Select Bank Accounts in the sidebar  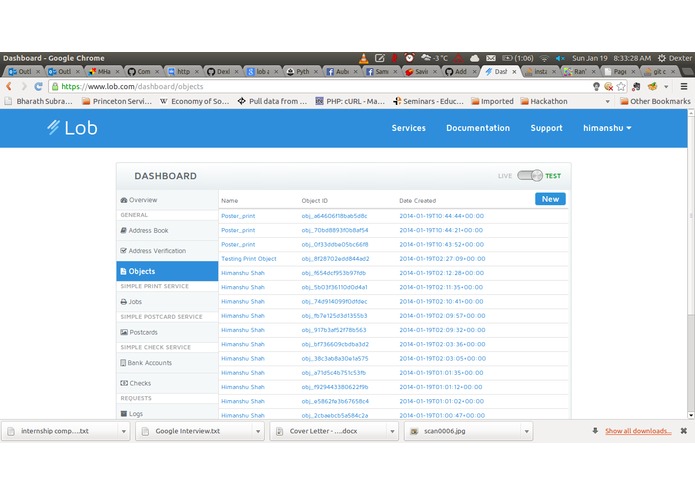tap(167, 363)
